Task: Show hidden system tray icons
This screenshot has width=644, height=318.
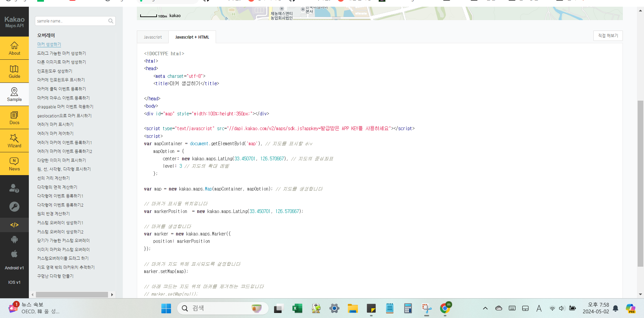Action: click(x=485, y=308)
